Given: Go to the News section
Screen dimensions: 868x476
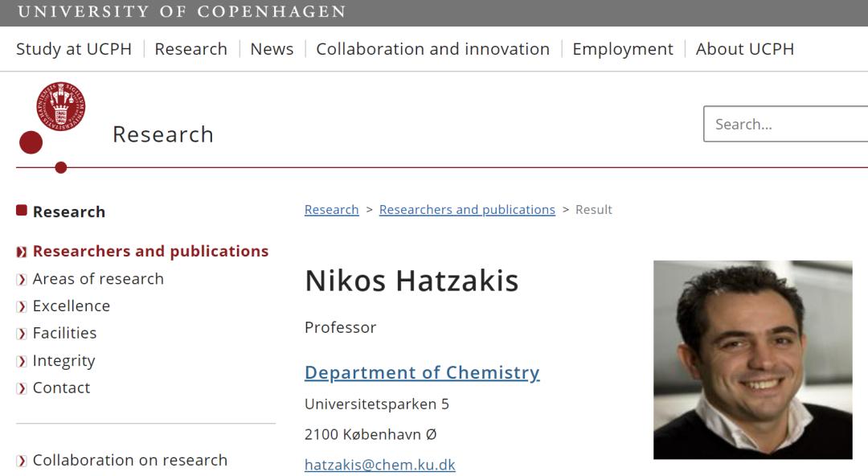Looking at the screenshot, I should tap(272, 49).
